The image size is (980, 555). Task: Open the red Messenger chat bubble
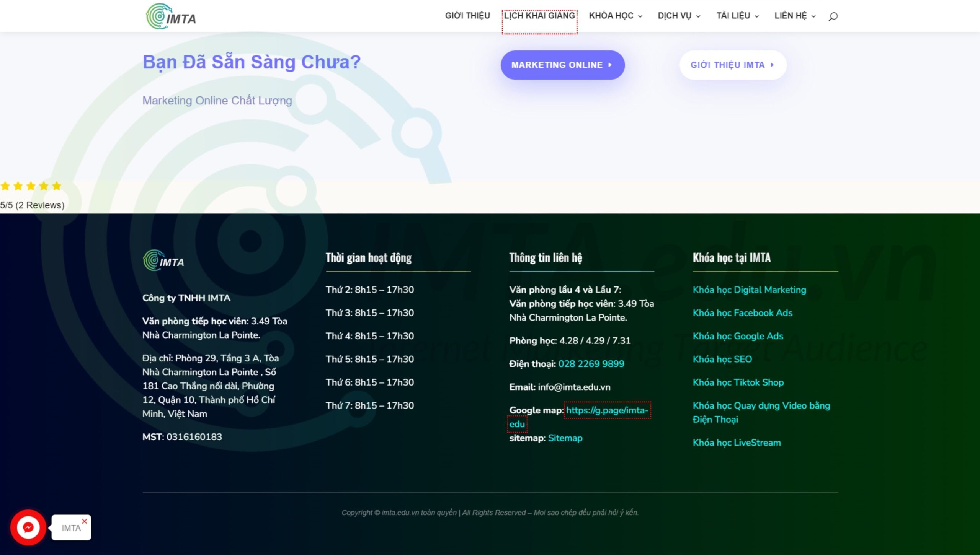tap(28, 527)
